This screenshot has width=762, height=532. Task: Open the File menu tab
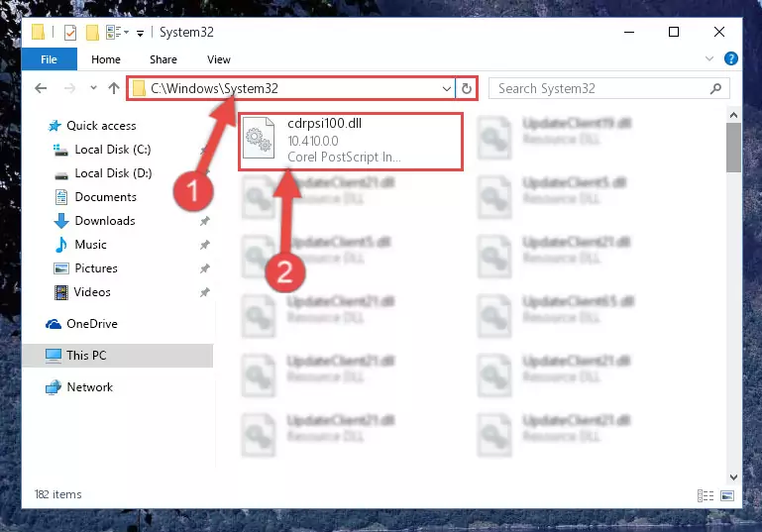49,59
